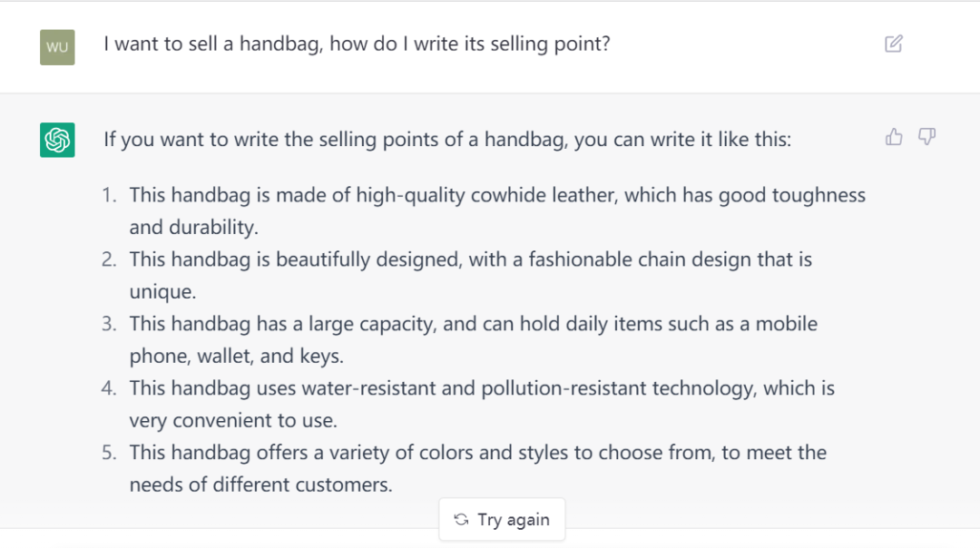Viewport: 980px width, 548px height.
Task: Click the edit message pencil icon
Action: tap(893, 44)
